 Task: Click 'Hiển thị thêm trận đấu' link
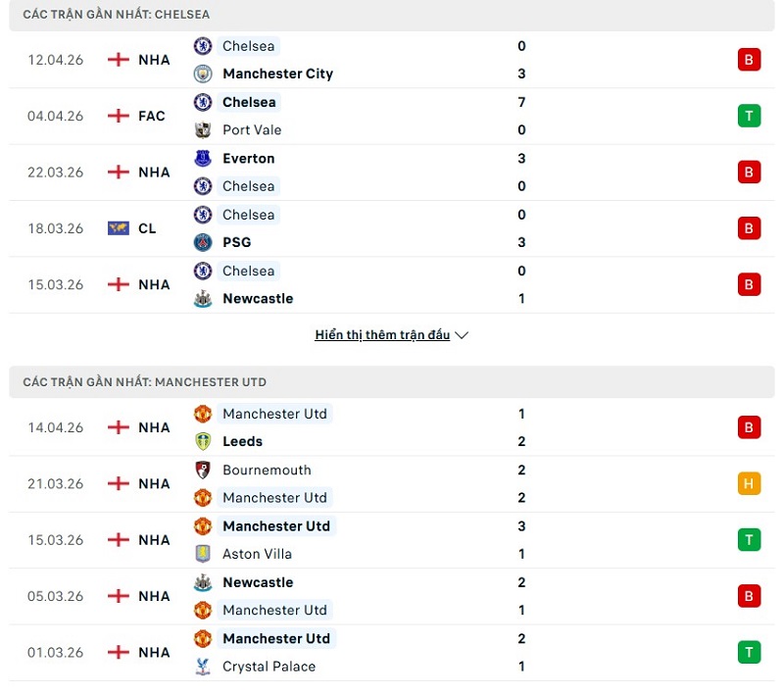[382, 335]
